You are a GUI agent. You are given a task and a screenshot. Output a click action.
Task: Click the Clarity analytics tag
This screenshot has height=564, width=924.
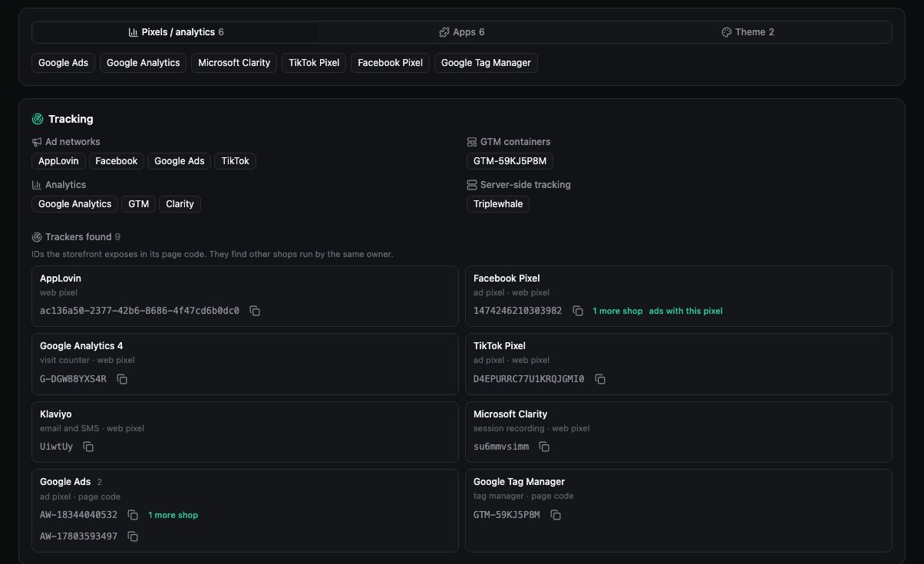[180, 204]
